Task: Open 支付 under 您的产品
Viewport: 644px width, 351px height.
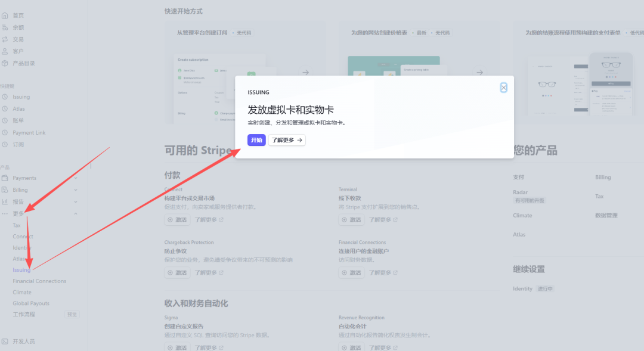Action: click(x=518, y=178)
